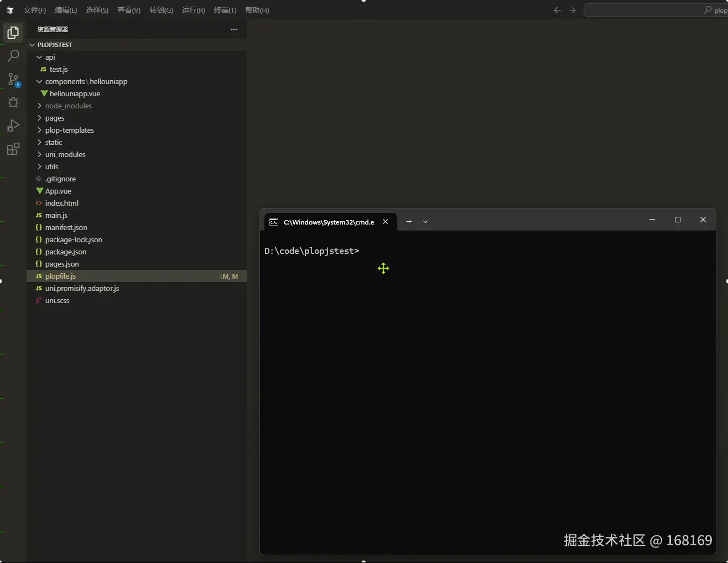Open the plopfile.js file

click(61, 276)
